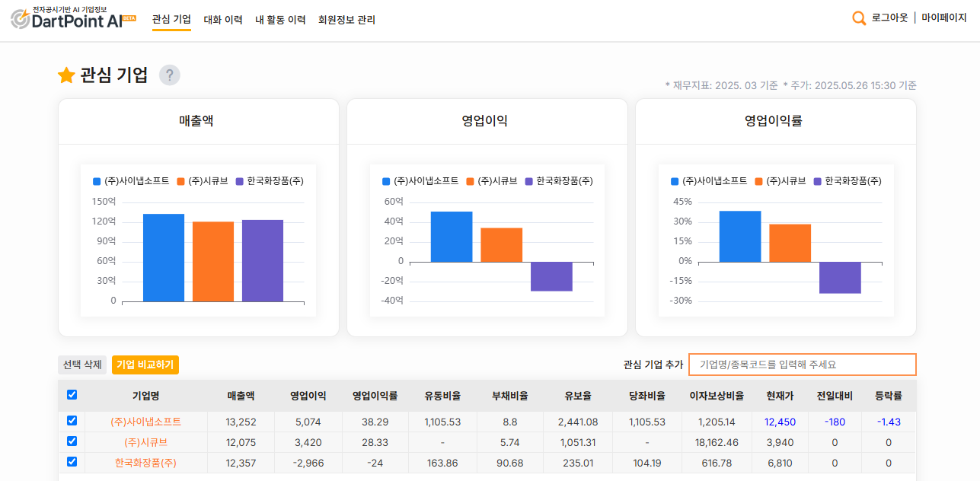
Task: Open the search magnifier icon
Action: 859,18
